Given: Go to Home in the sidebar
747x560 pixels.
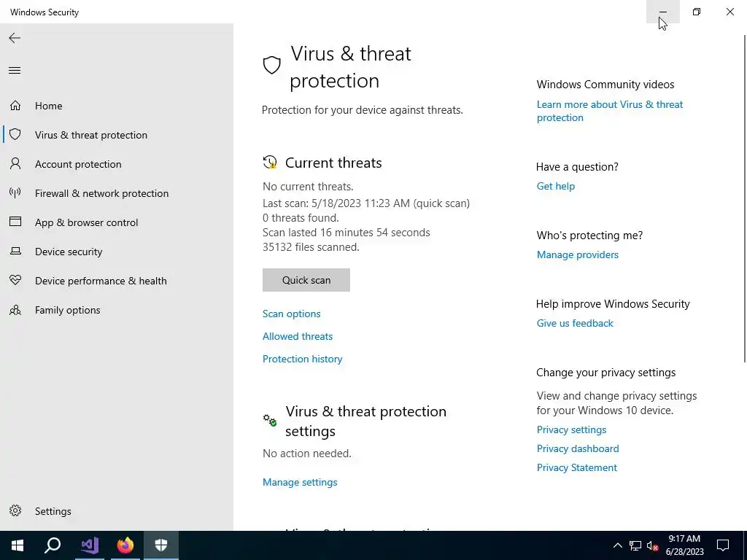Looking at the screenshot, I should [117, 106].
